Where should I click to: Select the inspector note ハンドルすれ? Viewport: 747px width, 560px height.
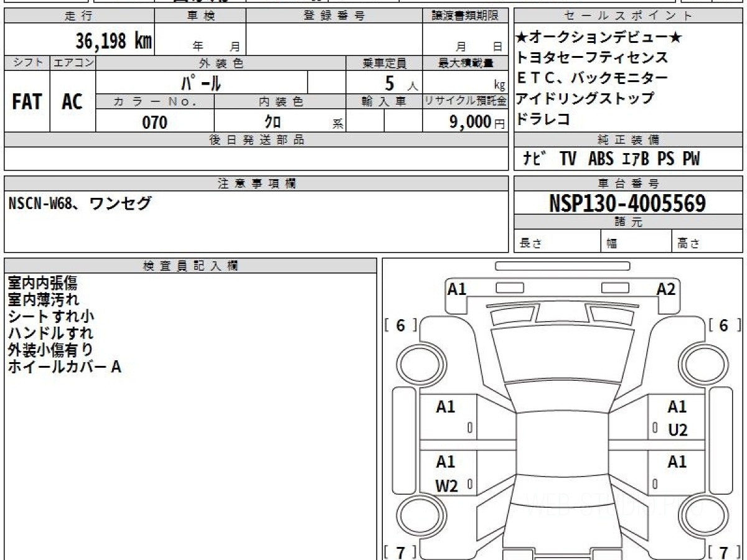50,334
